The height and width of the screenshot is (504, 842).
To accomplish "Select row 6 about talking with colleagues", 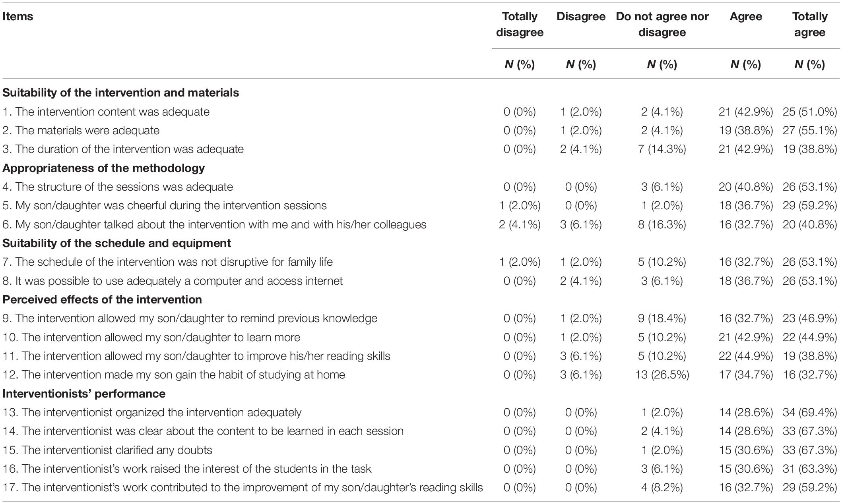I will coord(421,225).
